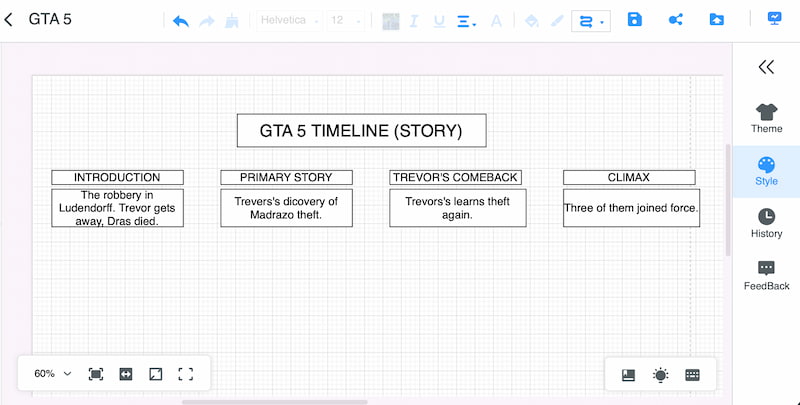Select the CLIMAX header box
Screen dimensions: 800x405
(x=629, y=178)
